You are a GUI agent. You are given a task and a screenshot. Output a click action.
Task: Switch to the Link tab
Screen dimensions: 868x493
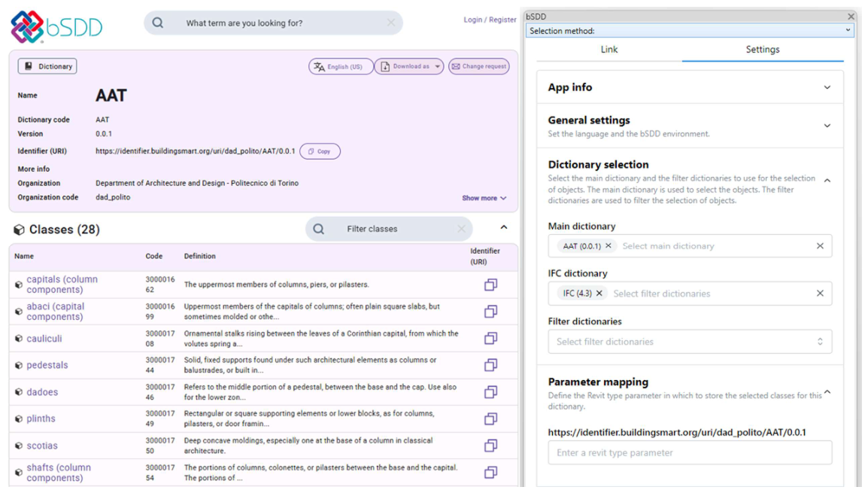[x=609, y=50]
